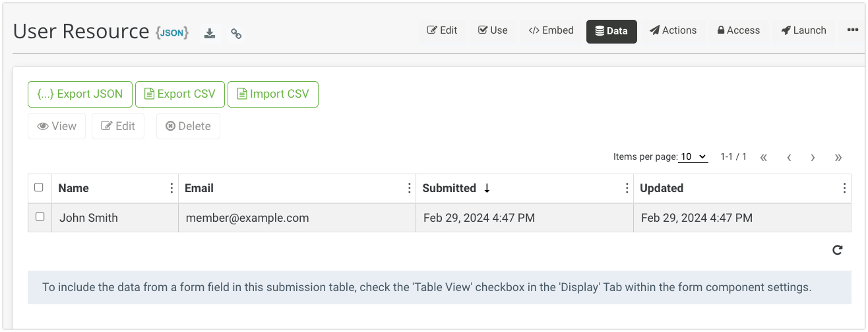Image resolution: width=868 pixels, height=332 pixels.
Task: Click the chain link icon beside title
Action: pos(236,34)
